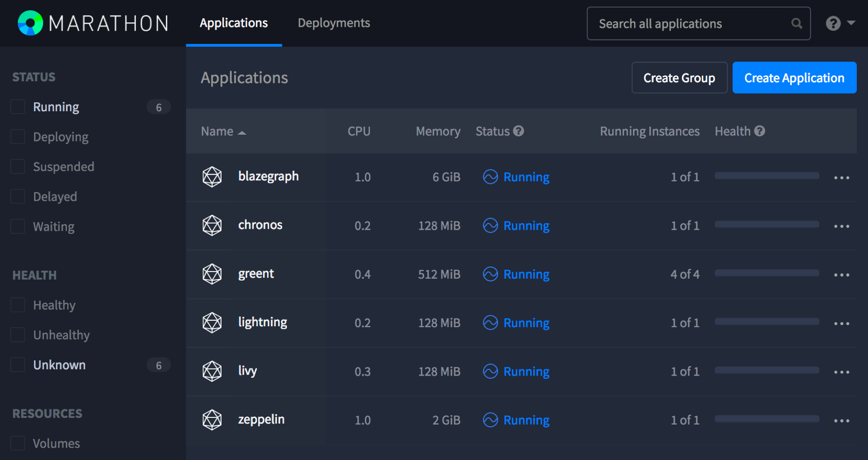Switch to the Deployments tab

[334, 23]
